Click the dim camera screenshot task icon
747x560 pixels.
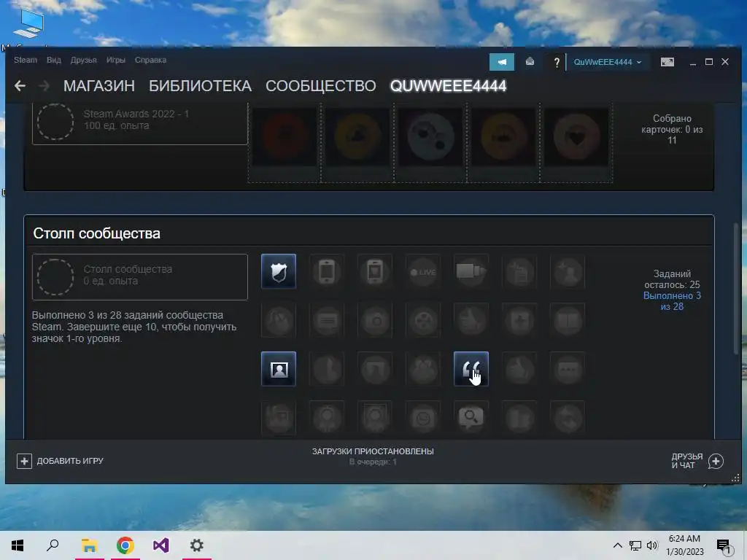[375, 320]
